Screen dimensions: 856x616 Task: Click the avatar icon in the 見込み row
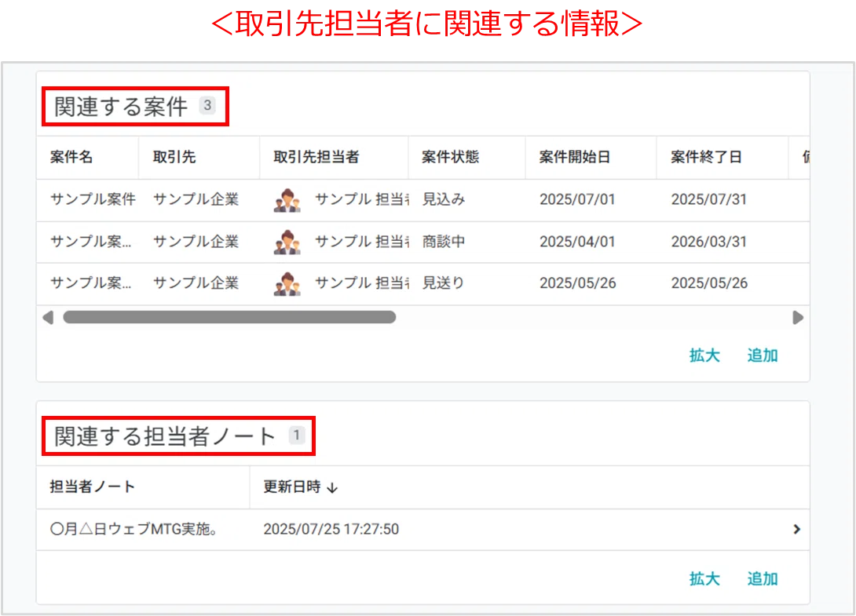click(287, 200)
